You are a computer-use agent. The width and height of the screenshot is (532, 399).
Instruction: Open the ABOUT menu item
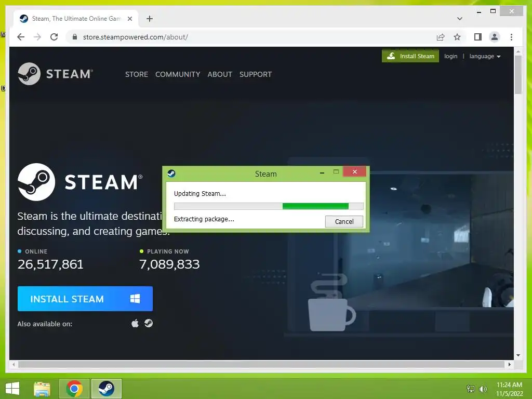click(x=220, y=74)
